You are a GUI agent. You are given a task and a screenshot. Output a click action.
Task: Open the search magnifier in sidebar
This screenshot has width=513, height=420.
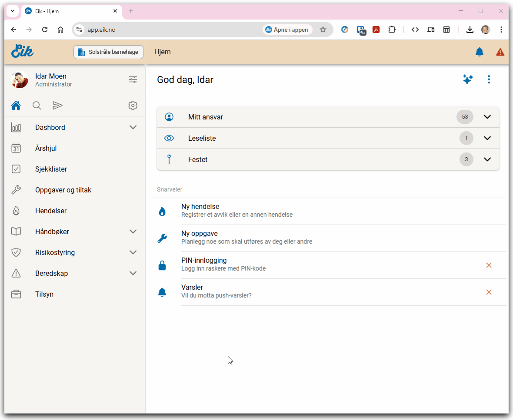pos(37,106)
